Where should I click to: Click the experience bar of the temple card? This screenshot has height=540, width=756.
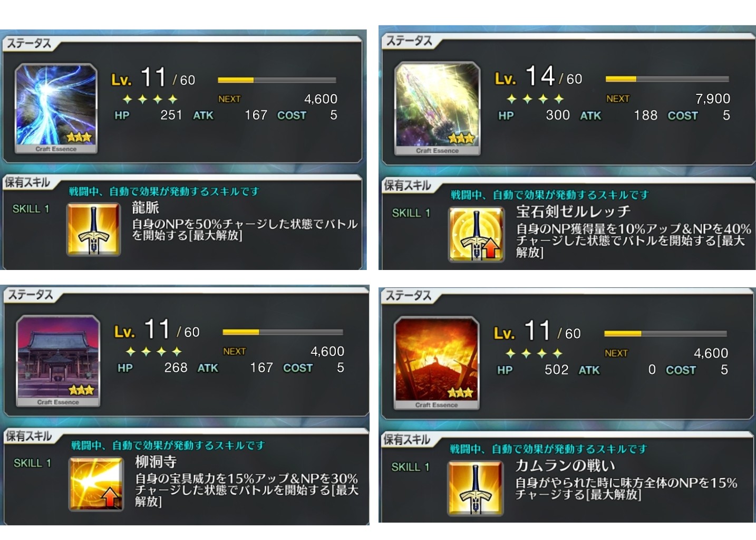click(283, 332)
